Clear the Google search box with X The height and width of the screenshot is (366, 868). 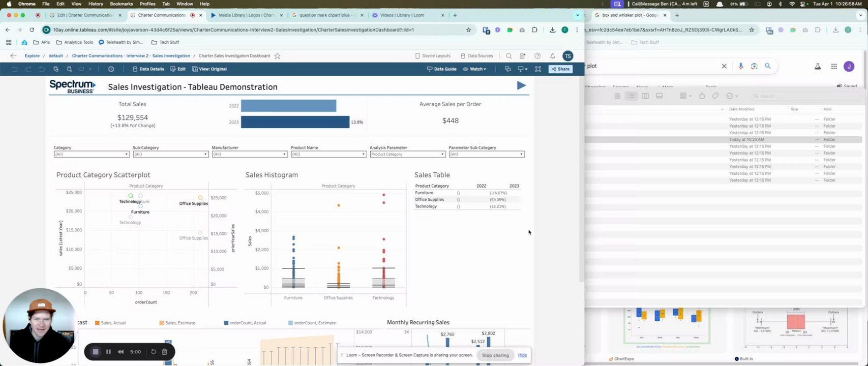tap(724, 66)
